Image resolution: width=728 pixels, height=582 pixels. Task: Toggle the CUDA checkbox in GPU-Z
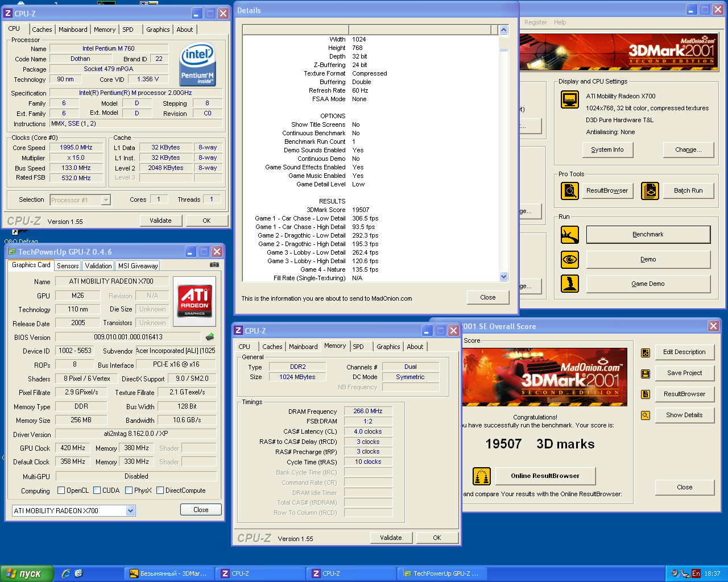tap(97, 490)
